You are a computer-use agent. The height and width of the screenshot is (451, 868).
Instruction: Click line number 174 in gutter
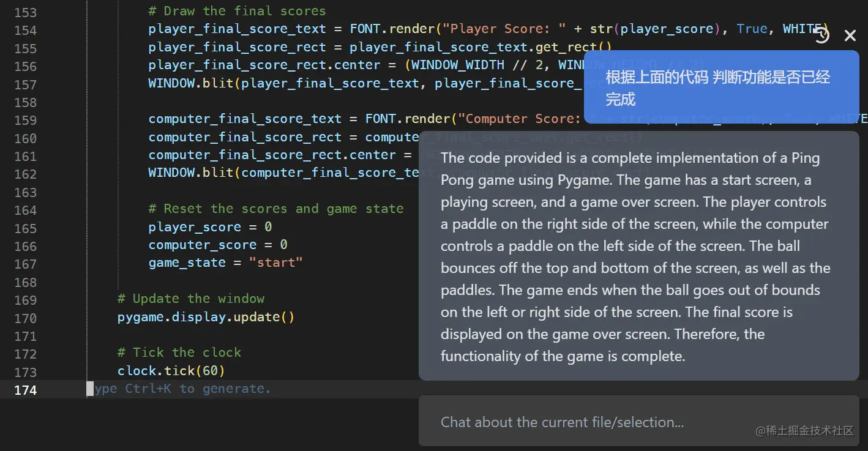click(25, 390)
